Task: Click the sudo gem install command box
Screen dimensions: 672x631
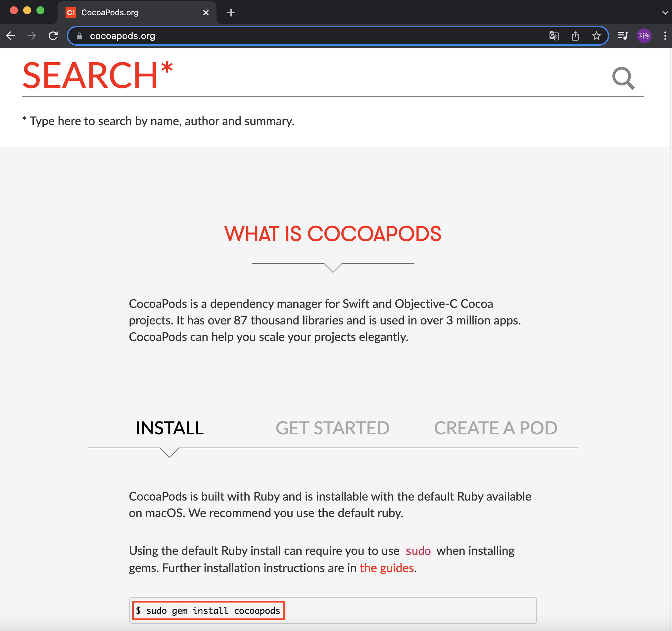Action: (x=208, y=610)
